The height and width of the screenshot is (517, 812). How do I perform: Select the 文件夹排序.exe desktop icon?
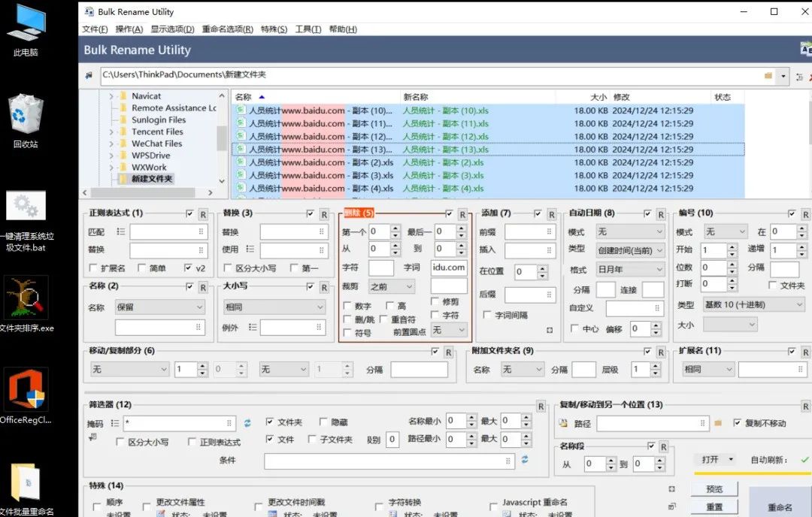point(26,304)
